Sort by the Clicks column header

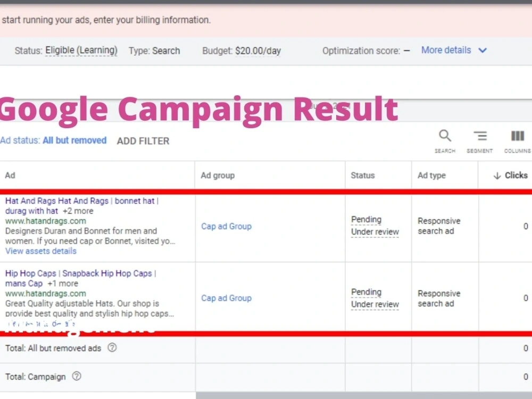(x=510, y=176)
